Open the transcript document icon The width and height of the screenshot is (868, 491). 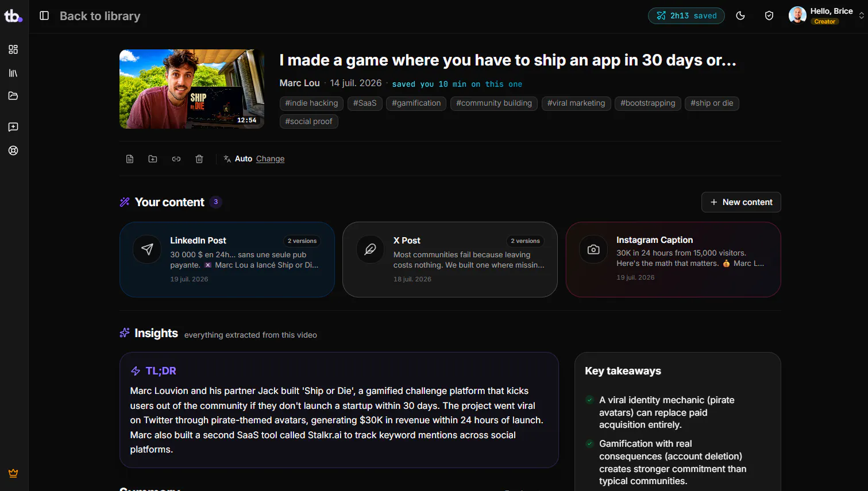[x=130, y=159]
